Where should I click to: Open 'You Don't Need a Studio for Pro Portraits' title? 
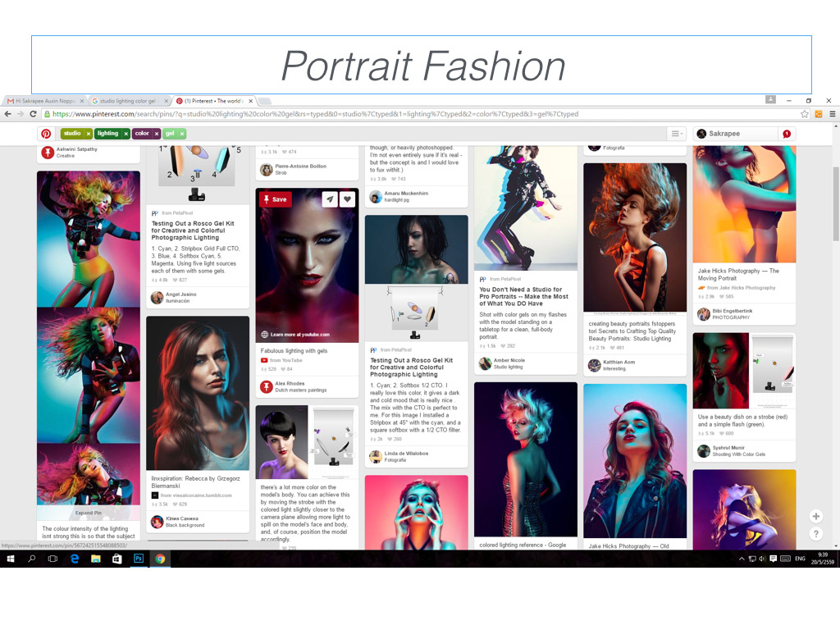coord(524,296)
